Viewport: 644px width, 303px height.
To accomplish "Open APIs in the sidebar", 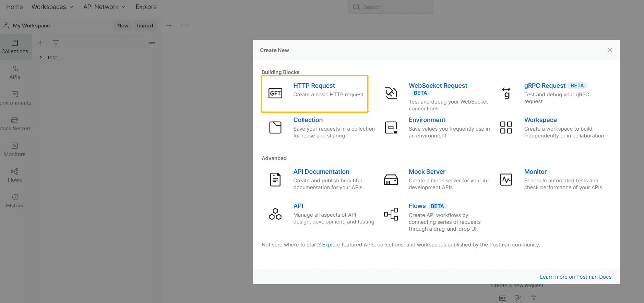I will (15, 73).
